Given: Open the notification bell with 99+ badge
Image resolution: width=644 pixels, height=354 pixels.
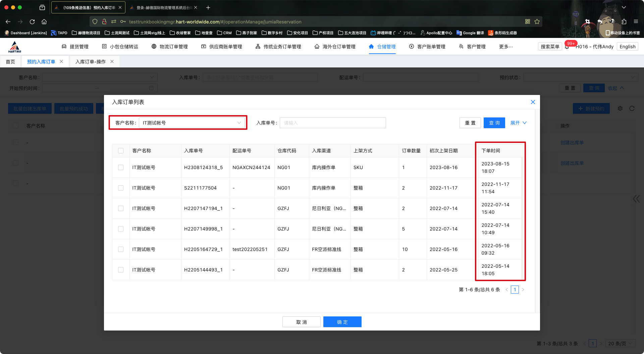Looking at the screenshot, I should pyautogui.click(x=567, y=47).
